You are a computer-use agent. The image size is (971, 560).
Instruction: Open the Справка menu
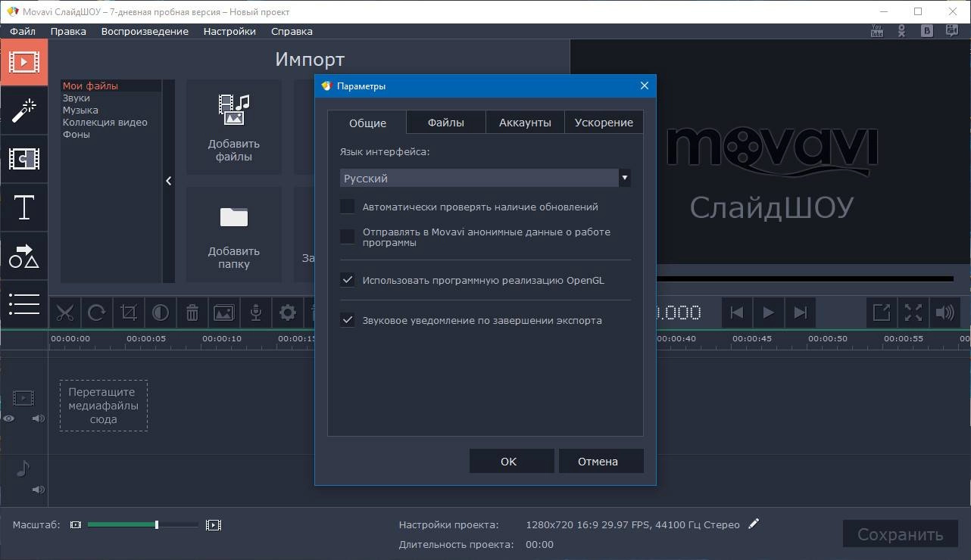[292, 31]
